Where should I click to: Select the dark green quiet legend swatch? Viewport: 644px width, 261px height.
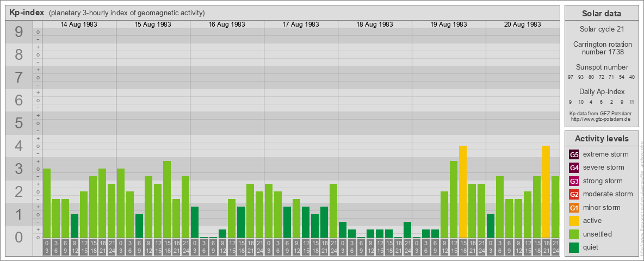(x=574, y=247)
